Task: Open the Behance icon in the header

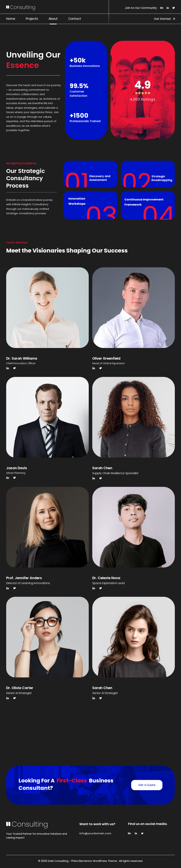Action: tap(161, 8)
